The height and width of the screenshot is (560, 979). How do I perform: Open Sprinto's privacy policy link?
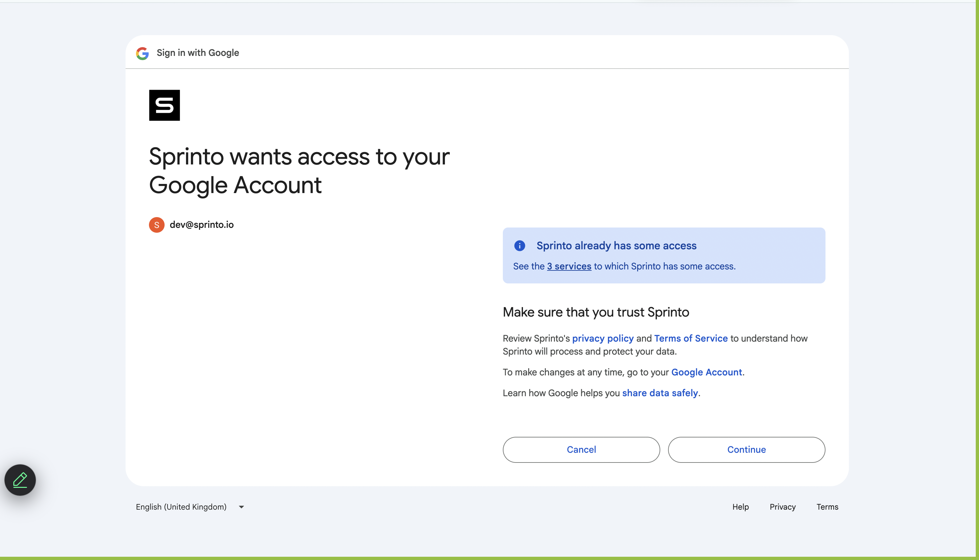point(603,338)
